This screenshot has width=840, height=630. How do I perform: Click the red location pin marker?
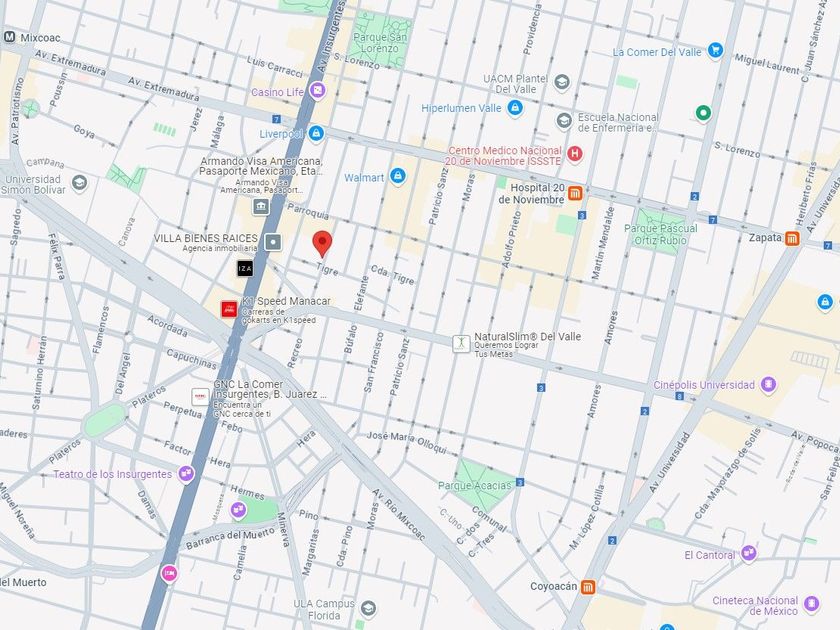tap(322, 244)
